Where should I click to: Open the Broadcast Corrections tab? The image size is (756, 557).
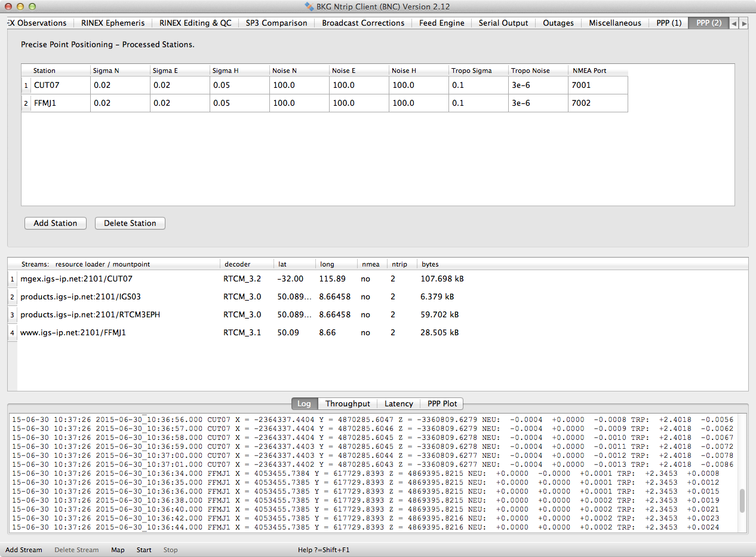tap(362, 23)
